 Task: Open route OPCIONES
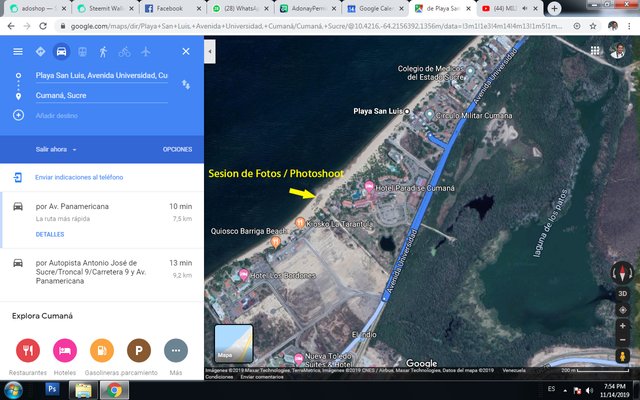coord(177,149)
